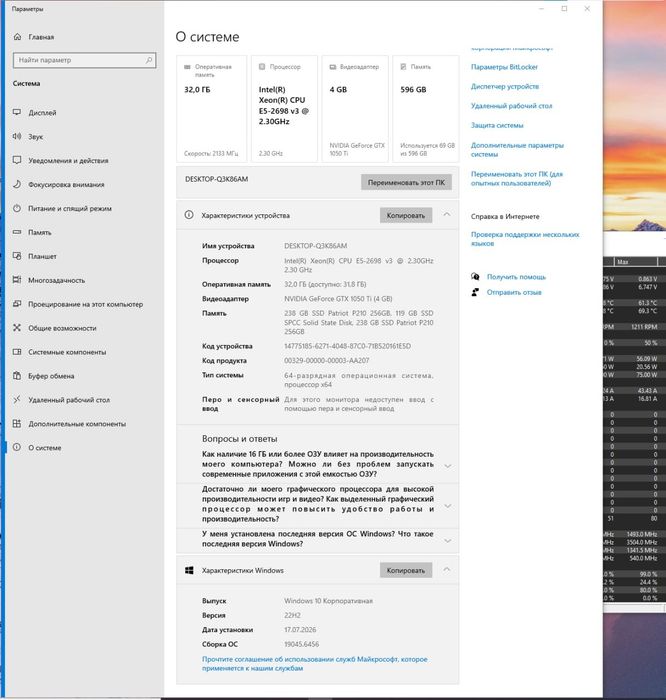The width and height of the screenshot is (666, 700).
Task: Click the Windows logo beside Характеристики Windows
Action: [x=189, y=570]
